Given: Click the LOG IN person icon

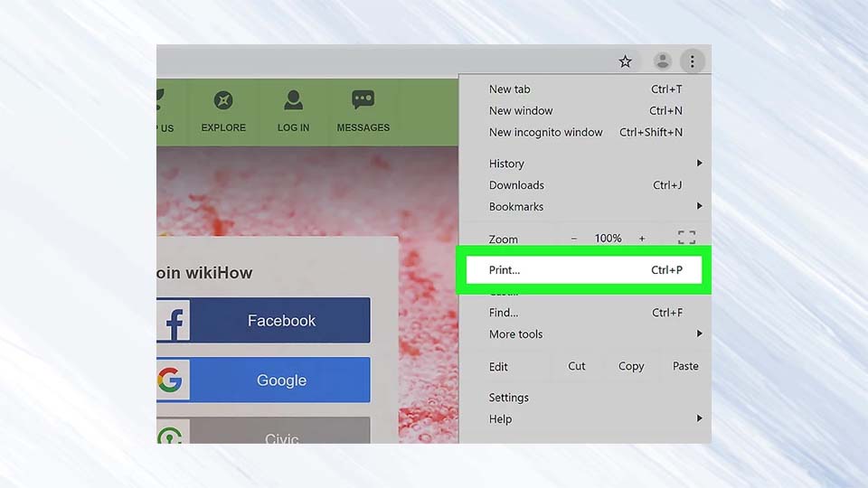Looking at the screenshot, I should pyautogui.click(x=293, y=100).
